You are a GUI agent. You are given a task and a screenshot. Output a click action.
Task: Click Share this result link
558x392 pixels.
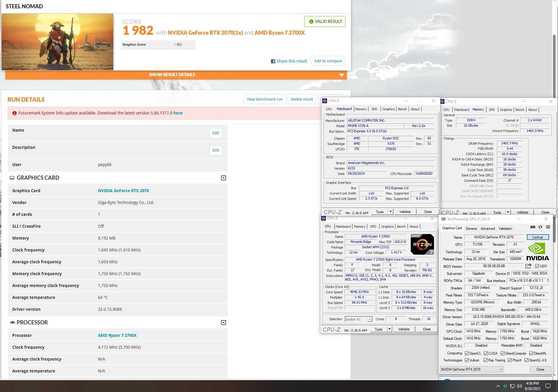pyautogui.click(x=292, y=61)
